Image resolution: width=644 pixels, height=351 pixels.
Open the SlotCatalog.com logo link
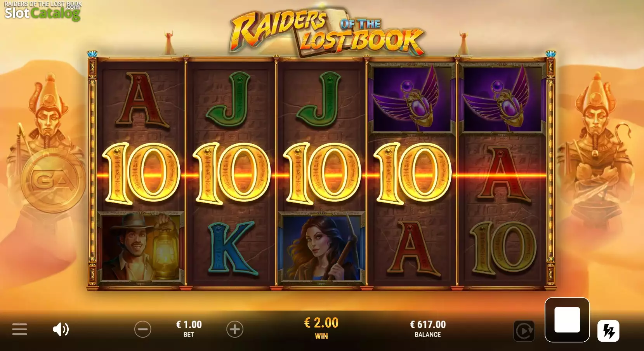click(x=42, y=12)
